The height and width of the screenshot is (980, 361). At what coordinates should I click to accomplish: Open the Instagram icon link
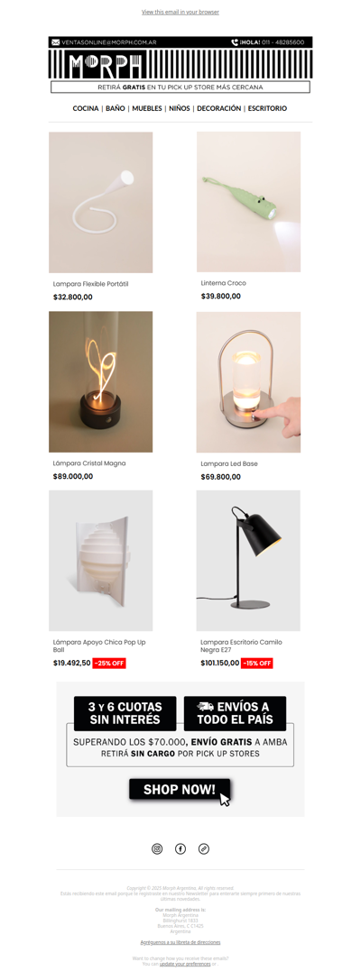point(157,848)
